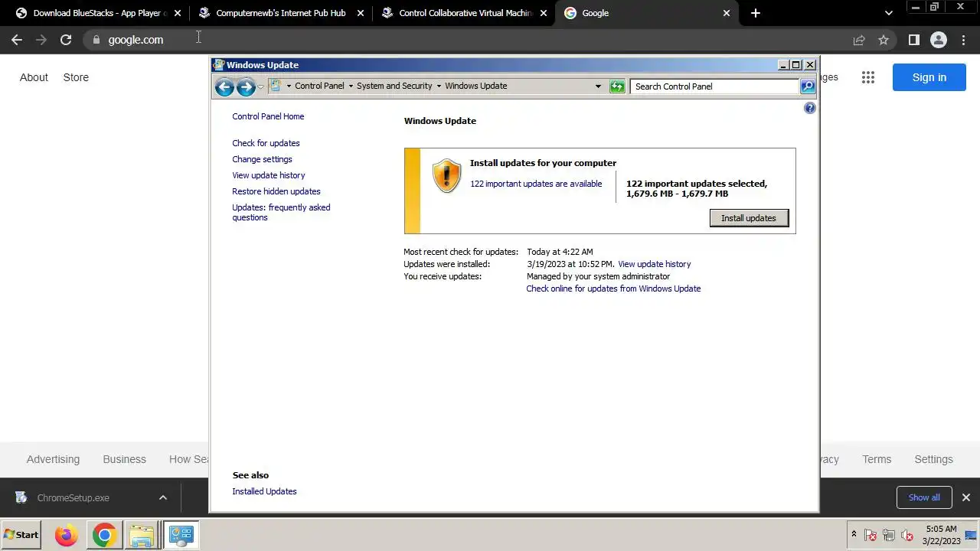Open Updates: frequently asked questions link

(x=281, y=213)
